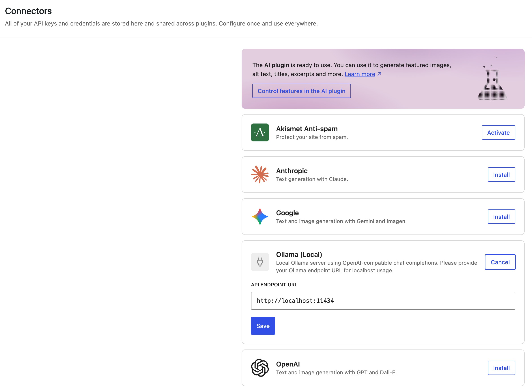
Task: Click the Local Ollama server description text
Action: [x=377, y=267]
